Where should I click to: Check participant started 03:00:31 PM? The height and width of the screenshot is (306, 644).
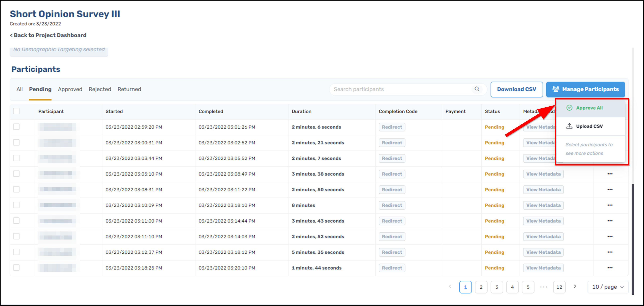pyautogui.click(x=16, y=142)
